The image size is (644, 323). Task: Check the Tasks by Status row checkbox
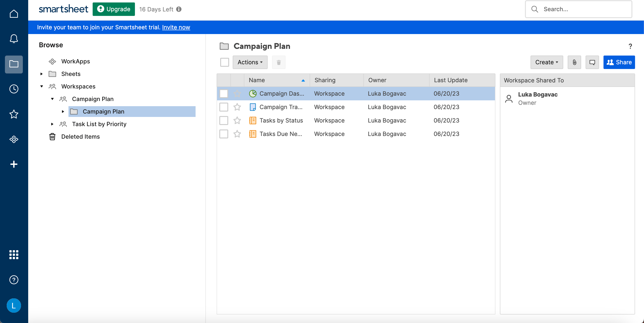click(x=224, y=121)
